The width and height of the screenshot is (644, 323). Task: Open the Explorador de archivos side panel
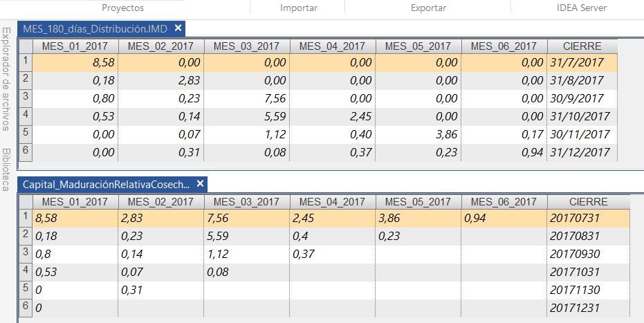(x=6, y=79)
